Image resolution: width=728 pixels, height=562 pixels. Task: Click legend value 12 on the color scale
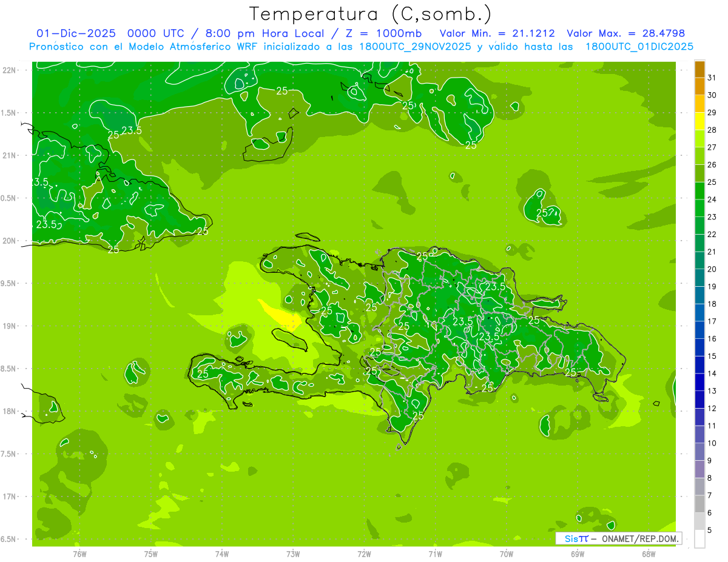pos(712,409)
